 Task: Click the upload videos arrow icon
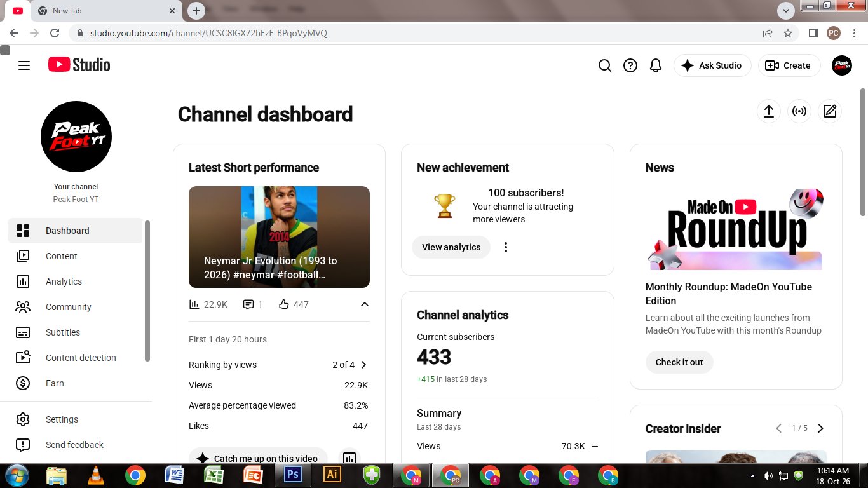point(769,111)
